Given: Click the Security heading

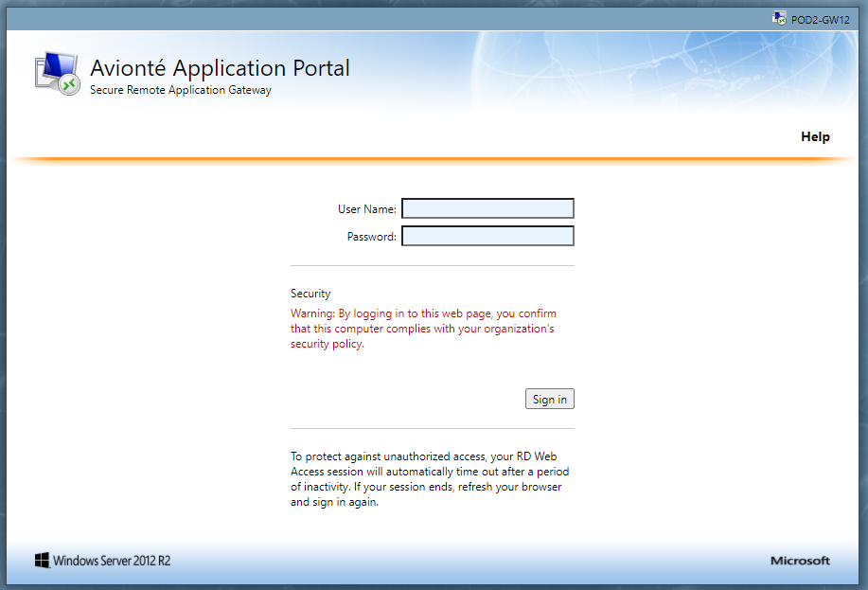Looking at the screenshot, I should point(310,294).
